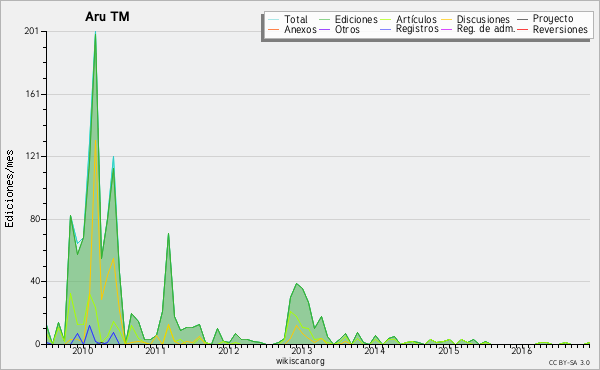Viewport: 600px width, 370px height.
Task: Click the 201 y-axis label
Action: click(32, 31)
